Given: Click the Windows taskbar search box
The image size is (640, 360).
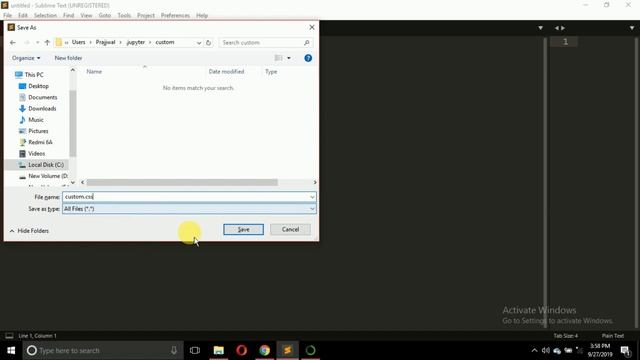Looking at the screenshot, I should [x=103, y=350].
